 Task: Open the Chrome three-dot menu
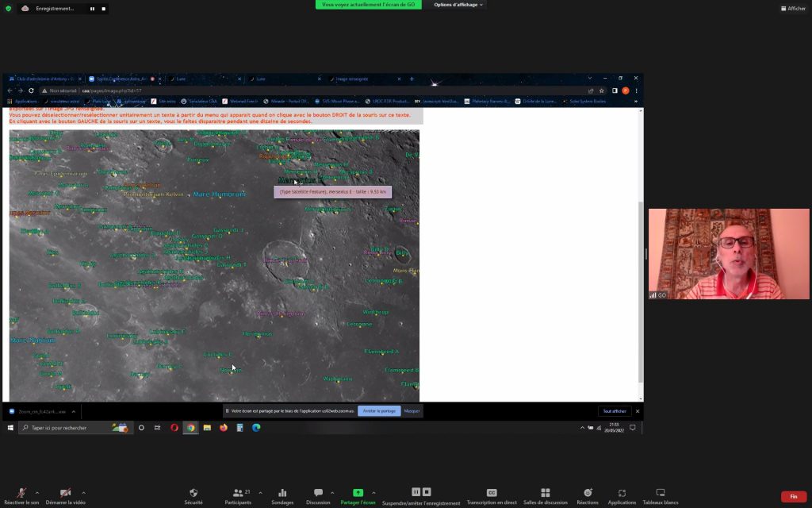pyautogui.click(x=637, y=90)
